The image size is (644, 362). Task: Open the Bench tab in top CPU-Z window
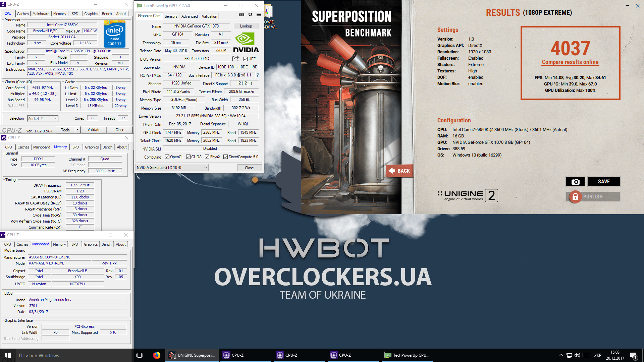(x=107, y=14)
